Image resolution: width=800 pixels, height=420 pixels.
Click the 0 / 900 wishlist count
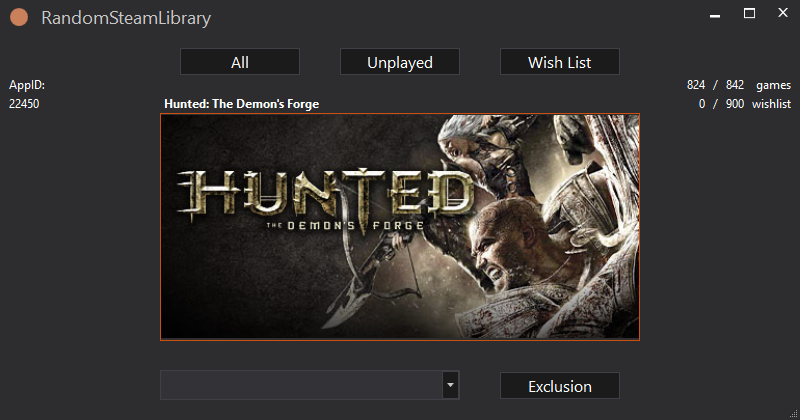(x=720, y=104)
